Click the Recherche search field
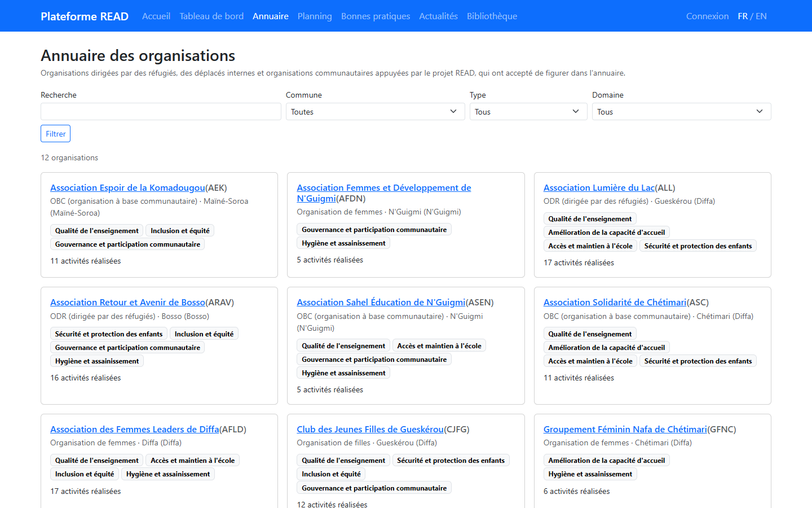Viewport: 812px width, 508px height. pyautogui.click(x=161, y=112)
